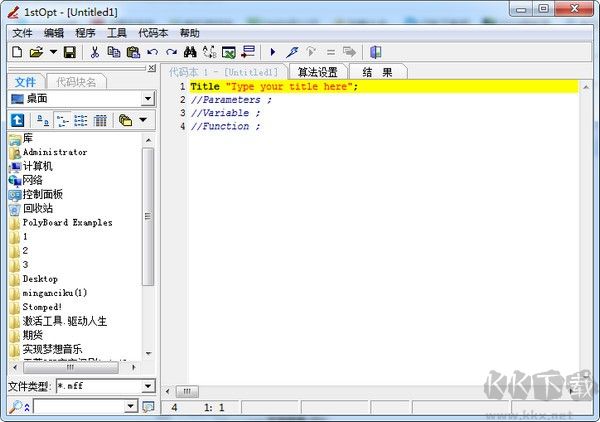The image size is (600, 422).
Task: Undo the last edit
Action: point(152,52)
